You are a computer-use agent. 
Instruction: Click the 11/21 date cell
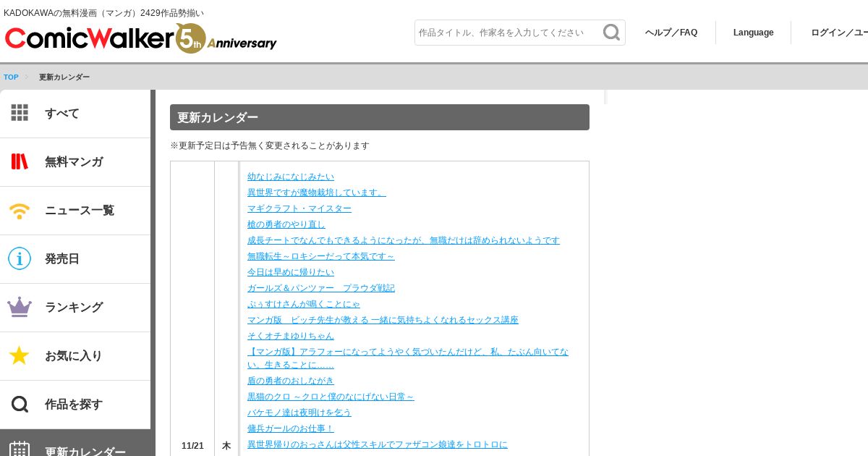point(192,446)
